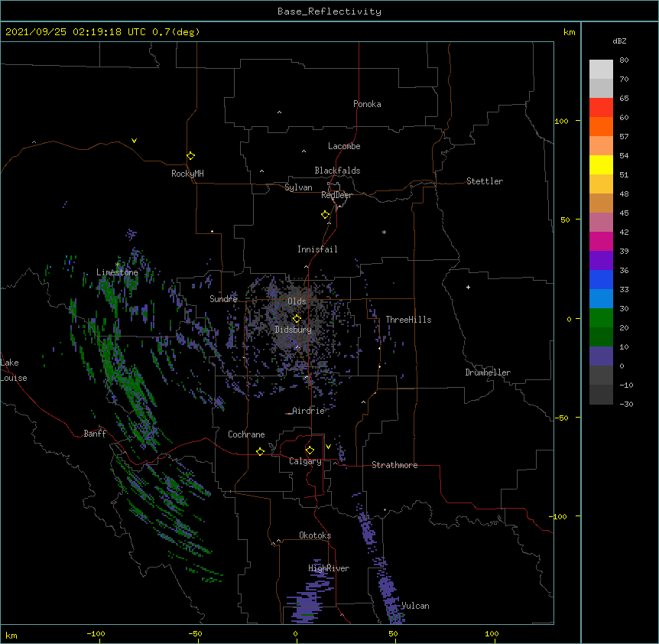Click the -100 km tick on bottom axis
The image size is (659, 644).
point(96,633)
